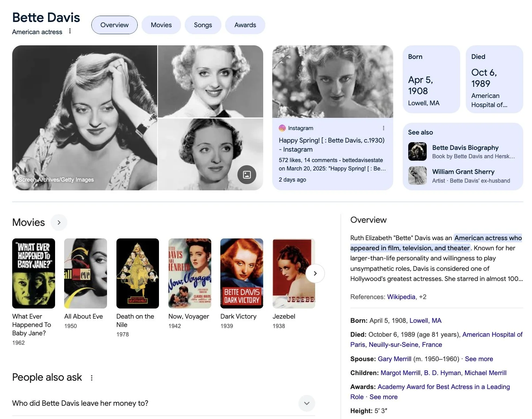Open the Wikipedia reference link

[401, 297]
